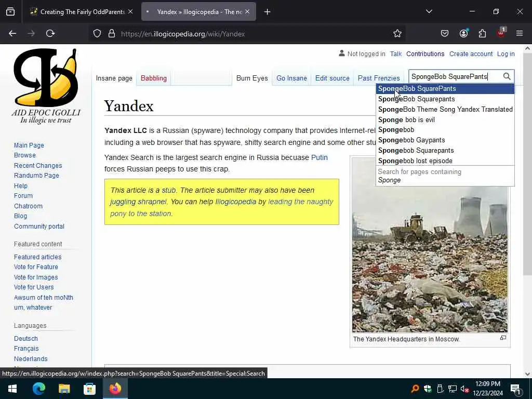Switch language to Français
Screen dimensions: 532x399
(26, 349)
